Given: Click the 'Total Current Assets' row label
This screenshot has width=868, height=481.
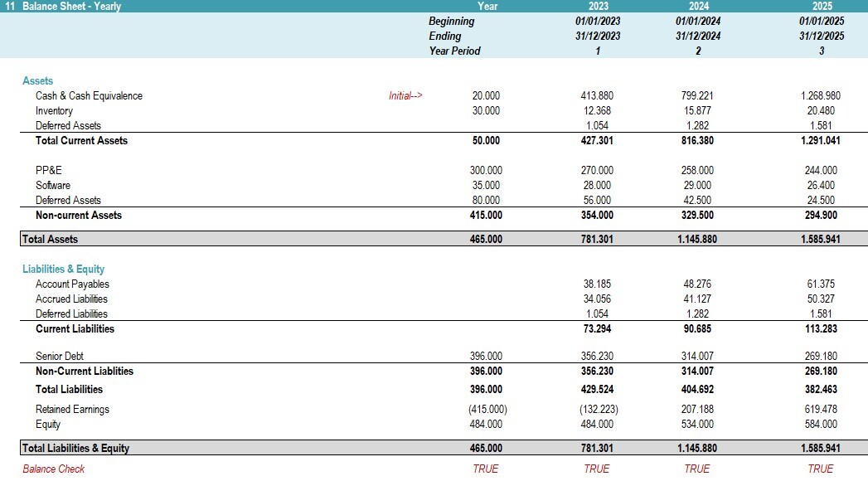Looking at the screenshot, I should [81, 141].
